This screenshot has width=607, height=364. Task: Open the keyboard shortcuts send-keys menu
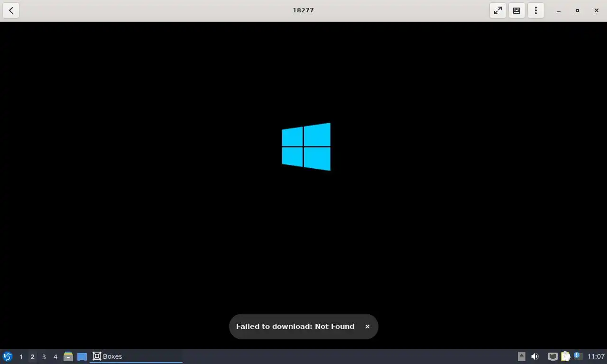(x=517, y=10)
